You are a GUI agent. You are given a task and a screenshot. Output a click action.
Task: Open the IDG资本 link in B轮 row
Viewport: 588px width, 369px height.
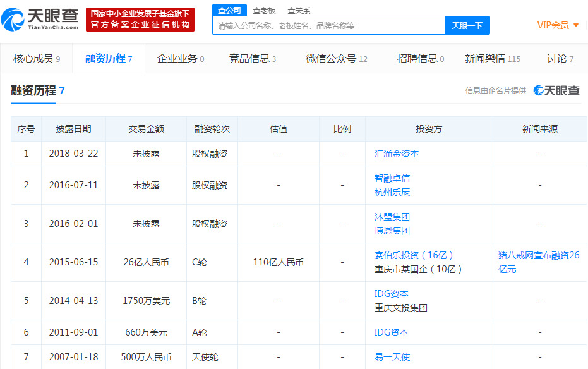point(391,294)
